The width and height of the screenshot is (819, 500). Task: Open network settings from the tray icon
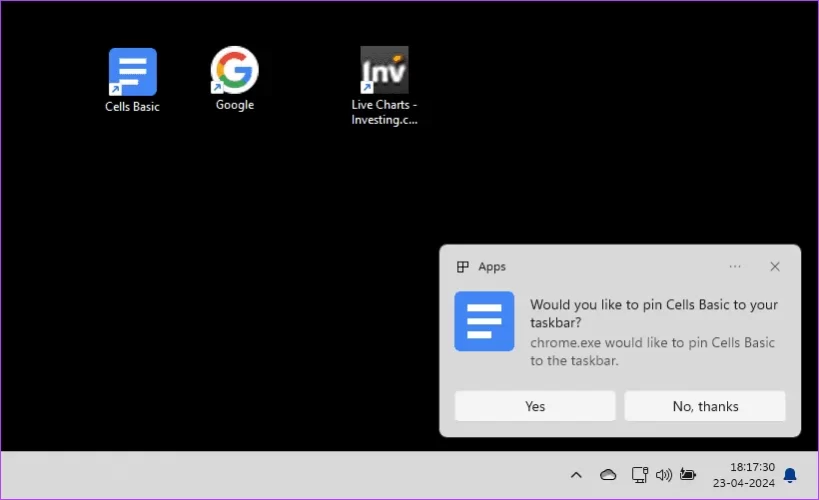(x=638, y=475)
